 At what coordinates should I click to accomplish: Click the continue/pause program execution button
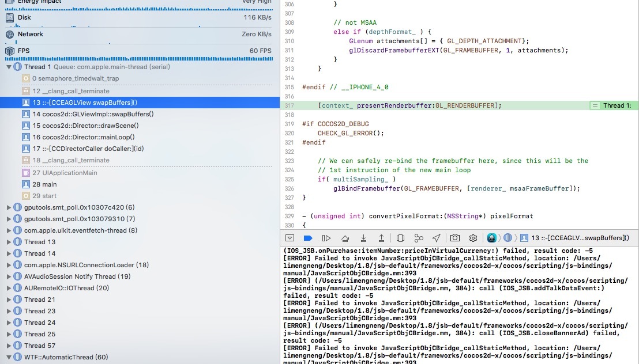pos(326,238)
